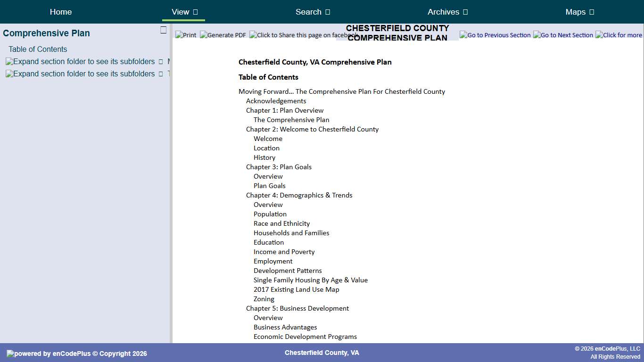Go to the Previous Section
This screenshot has width=644, height=362.
495,34
